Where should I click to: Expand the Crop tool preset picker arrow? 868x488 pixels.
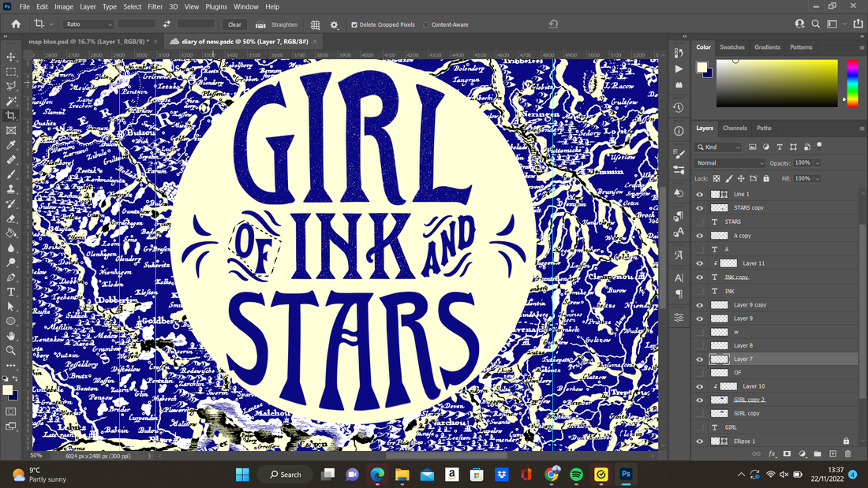(51, 24)
